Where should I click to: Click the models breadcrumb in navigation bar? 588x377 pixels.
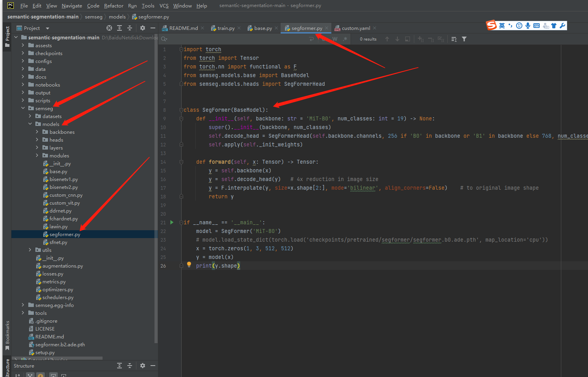click(117, 17)
